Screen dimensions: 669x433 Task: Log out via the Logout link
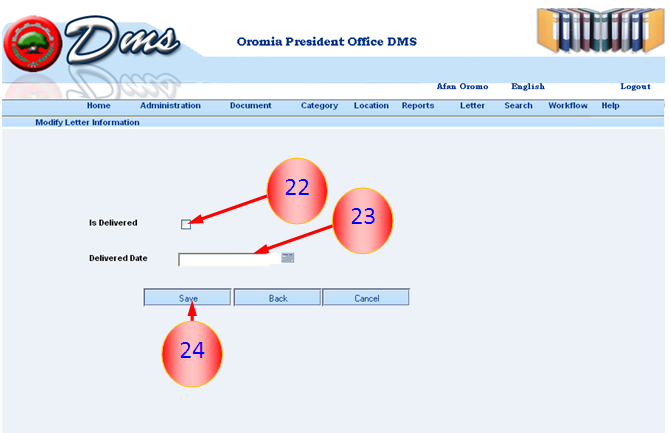635,87
